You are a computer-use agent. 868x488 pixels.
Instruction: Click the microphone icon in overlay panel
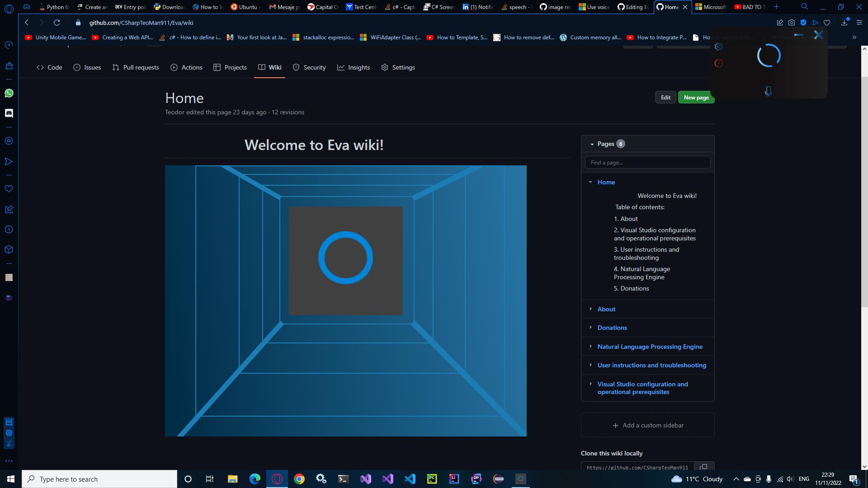768,91
